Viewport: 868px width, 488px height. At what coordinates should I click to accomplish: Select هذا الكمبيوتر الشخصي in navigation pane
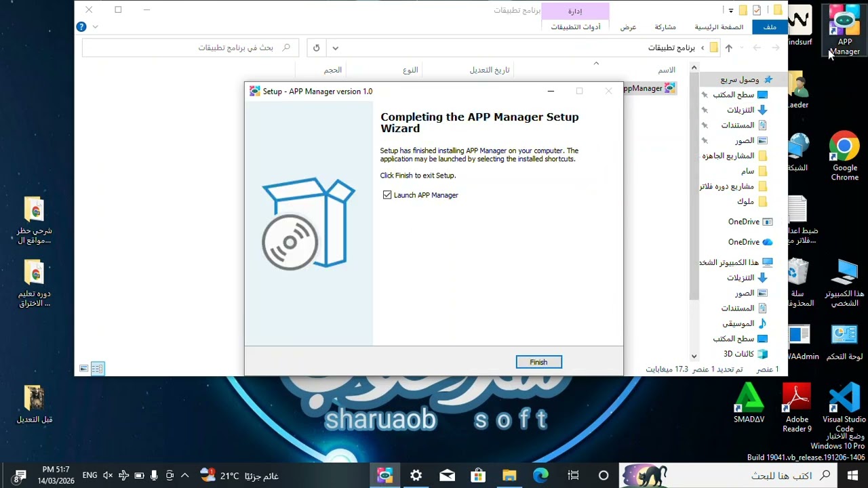[736, 262]
